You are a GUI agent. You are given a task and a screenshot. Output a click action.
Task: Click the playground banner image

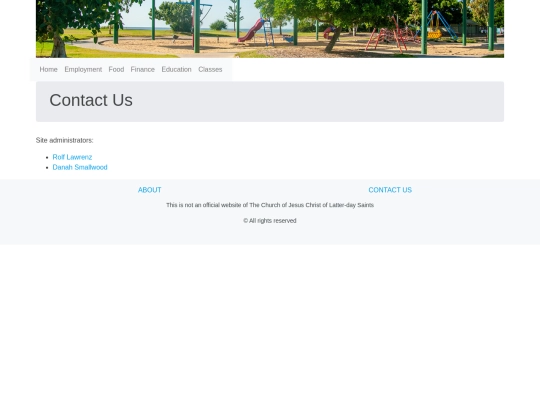point(270,29)
